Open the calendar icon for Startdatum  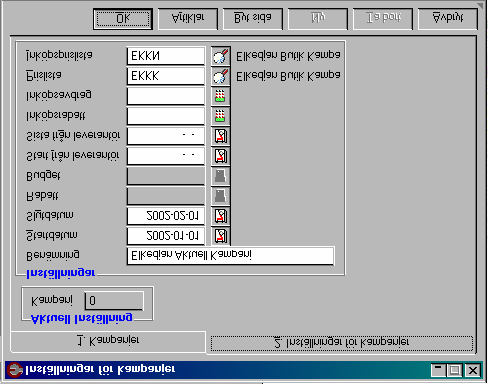[220, 236]
